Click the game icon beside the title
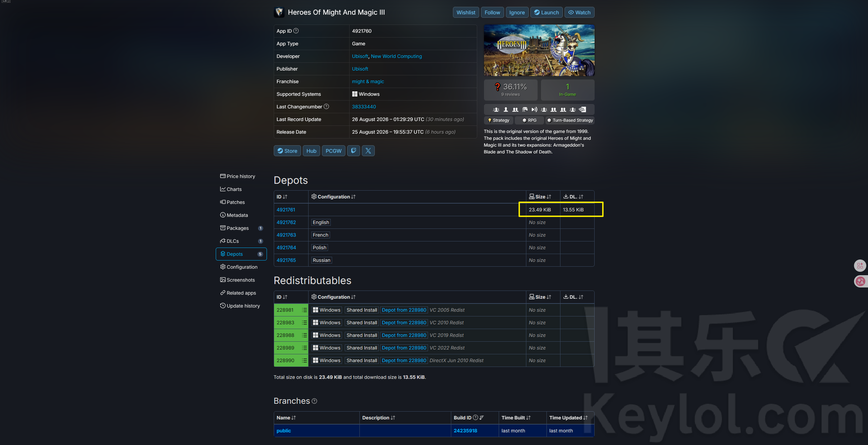This screenshot has width=868, height=445. (279, 12)
